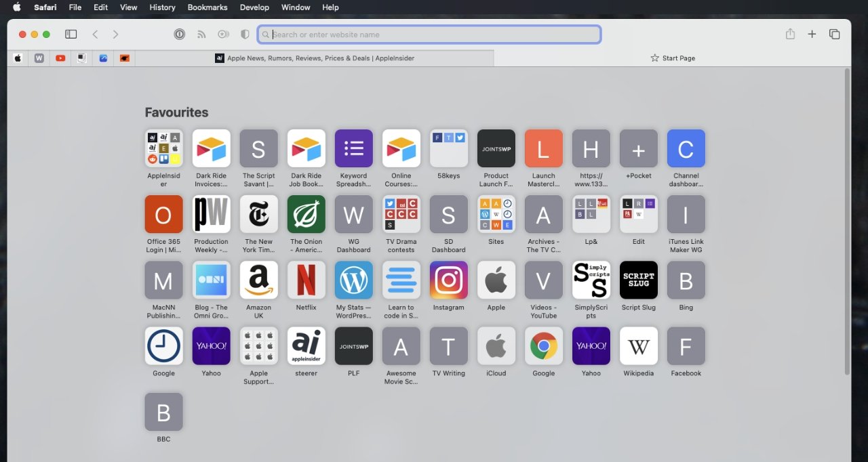Open The Onion favourite
The width and height of the screenshot is (868, 462).
306,214
